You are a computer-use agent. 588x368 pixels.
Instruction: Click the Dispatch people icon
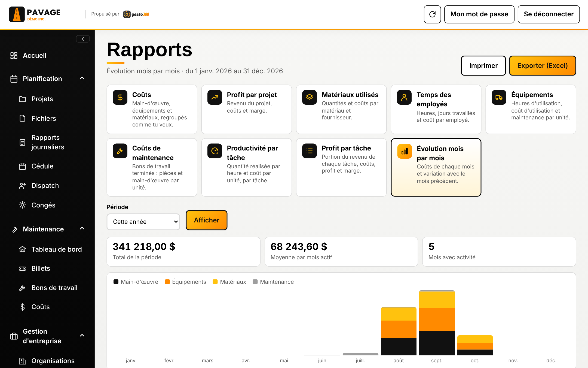click(23, 186)
